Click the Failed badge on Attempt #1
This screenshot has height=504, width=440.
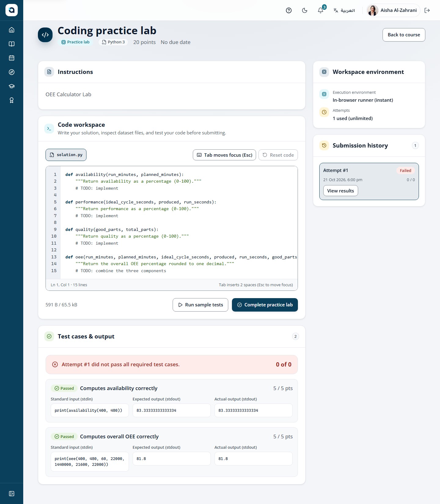click(405, 170)
